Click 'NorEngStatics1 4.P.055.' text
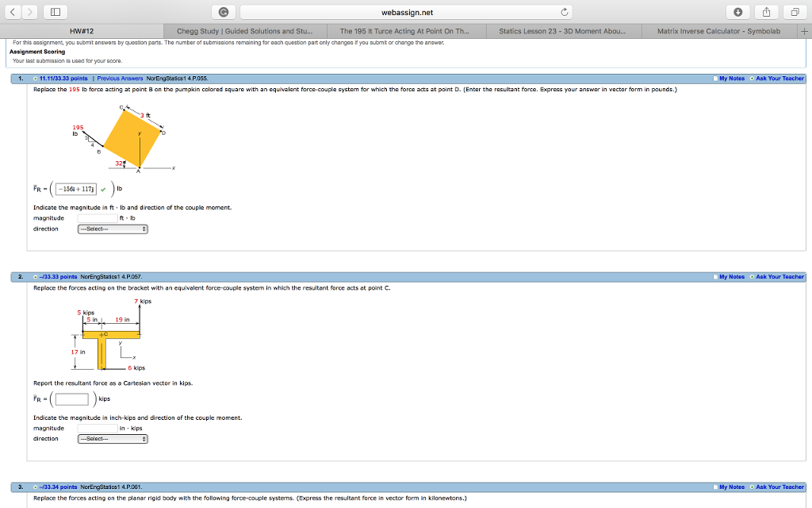 click(x=177, y=79)
